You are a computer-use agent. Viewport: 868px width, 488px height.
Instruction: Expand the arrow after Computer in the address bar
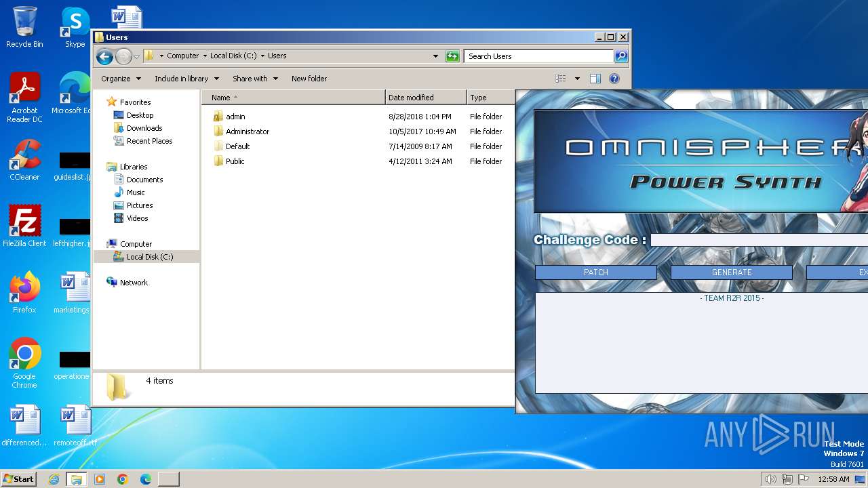point(205,56)
